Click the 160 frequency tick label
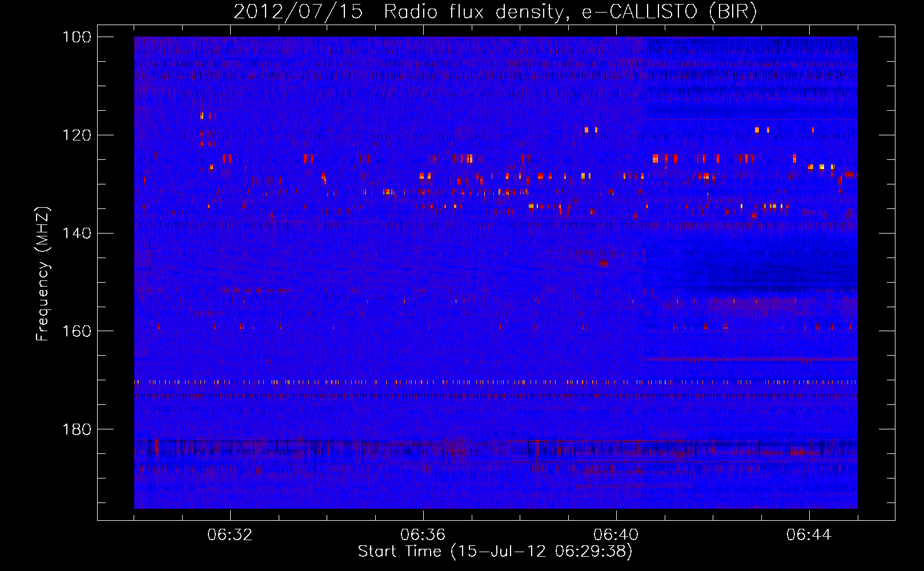924x571 pixels. tap(77, 331)
